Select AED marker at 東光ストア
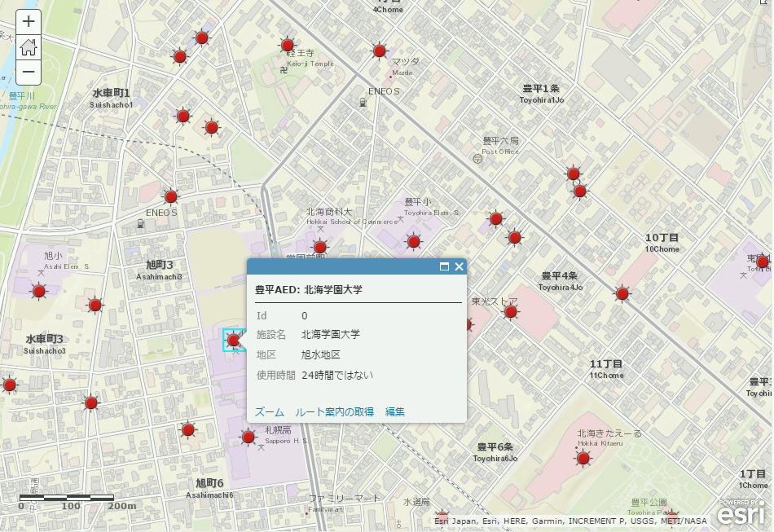Viewport: 774px width, 532px height. coord(511,311)
